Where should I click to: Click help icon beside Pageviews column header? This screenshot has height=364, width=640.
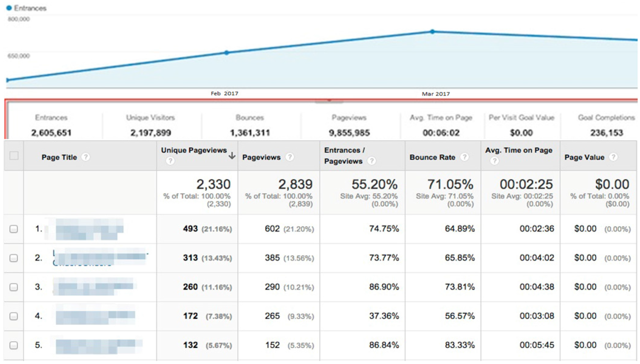pyautogui.click(x=290, y=157)
